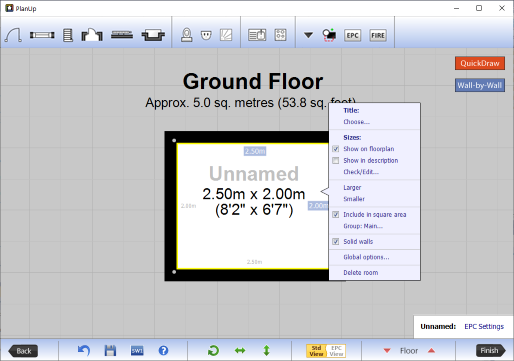Click the highlighted 2.00m right dimension

tap(318, 206)
